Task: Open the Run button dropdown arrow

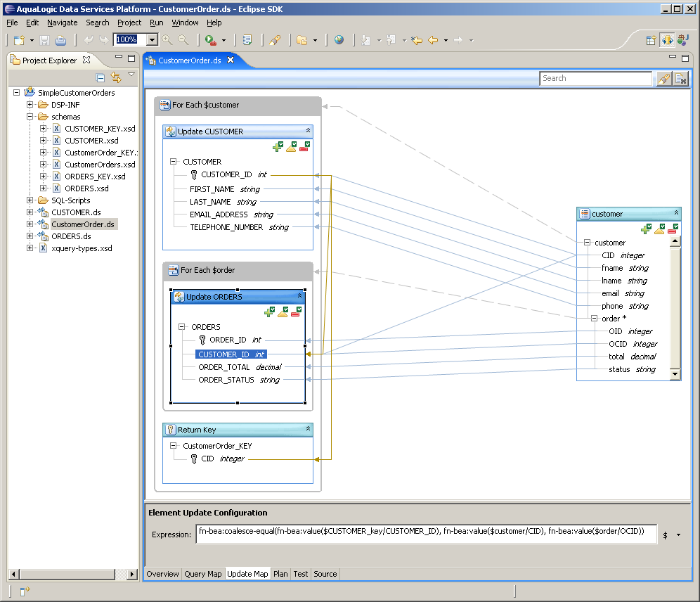Action: pyautogui.click(x=223, y=40)
